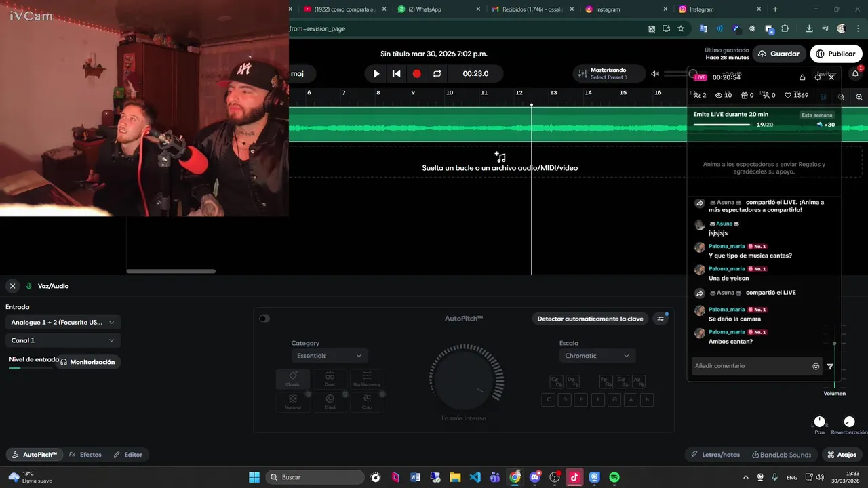Viewport: 868px width, 488px height.
Task: Start playback with the play button
Action: 376,73
